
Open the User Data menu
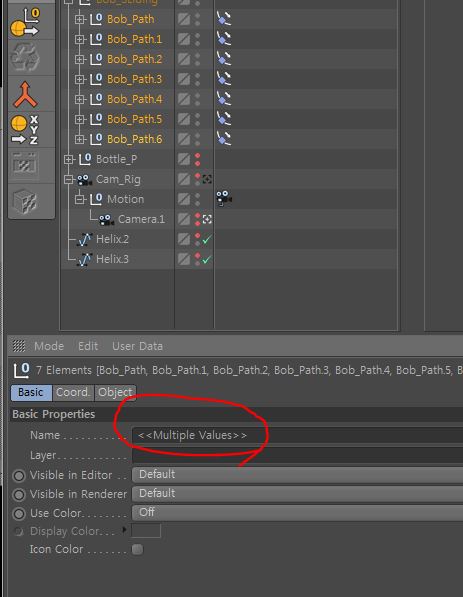137,346
